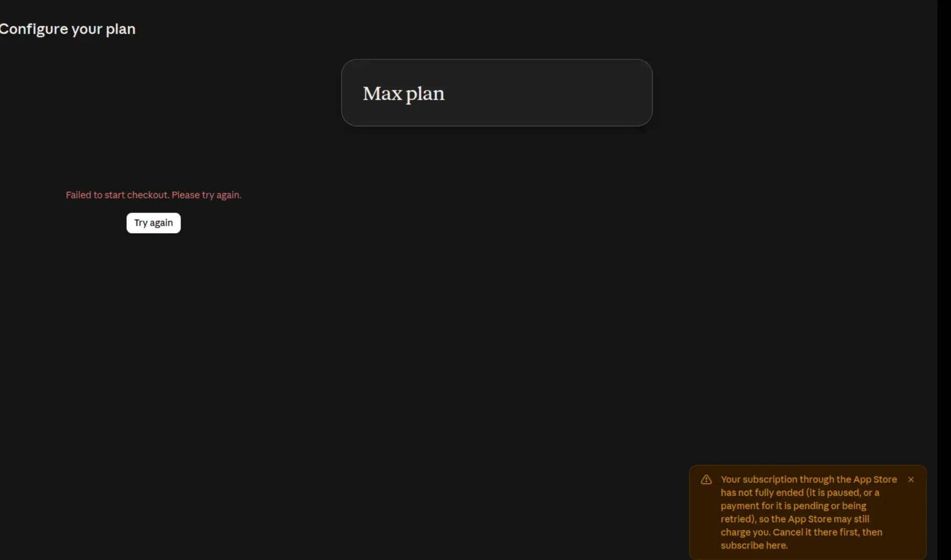Click the 'Failed to start checkout' error message
Viewport: 951px width, 560px height.
(153, 195)
